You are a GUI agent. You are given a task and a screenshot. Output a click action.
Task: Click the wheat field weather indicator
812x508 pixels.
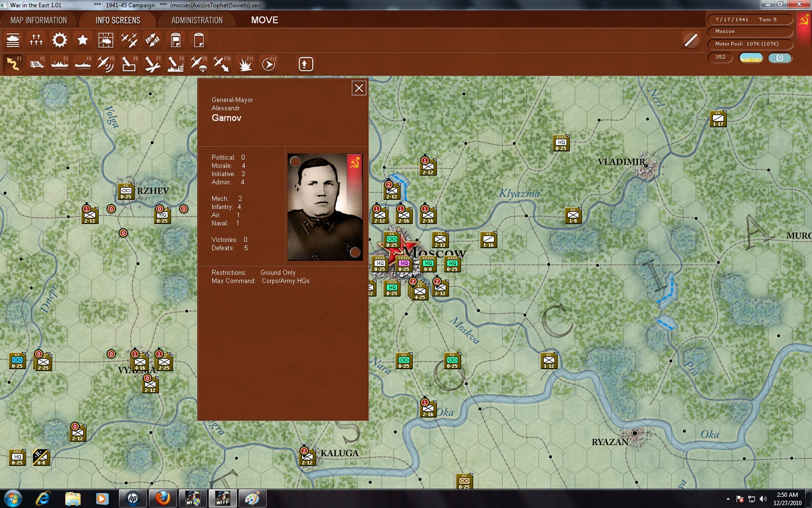pos(751,58)
